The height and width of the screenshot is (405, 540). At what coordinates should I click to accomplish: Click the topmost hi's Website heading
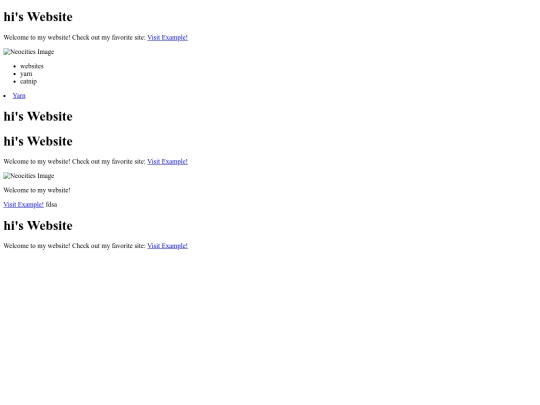38,17
